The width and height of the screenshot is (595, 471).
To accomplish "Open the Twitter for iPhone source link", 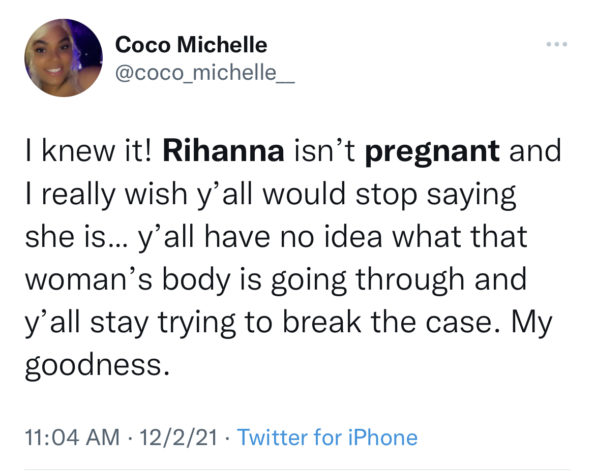I will tap(327, 437).
